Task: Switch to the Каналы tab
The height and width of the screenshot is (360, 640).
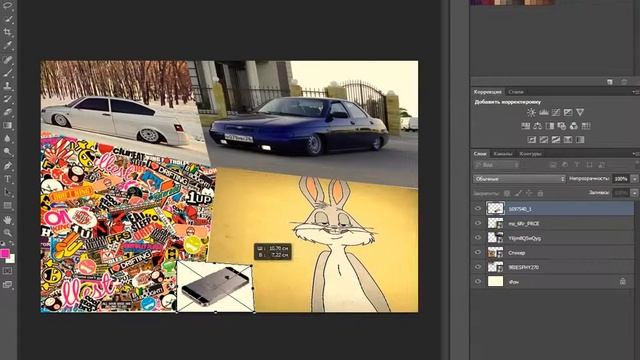Action: point(502,154)
